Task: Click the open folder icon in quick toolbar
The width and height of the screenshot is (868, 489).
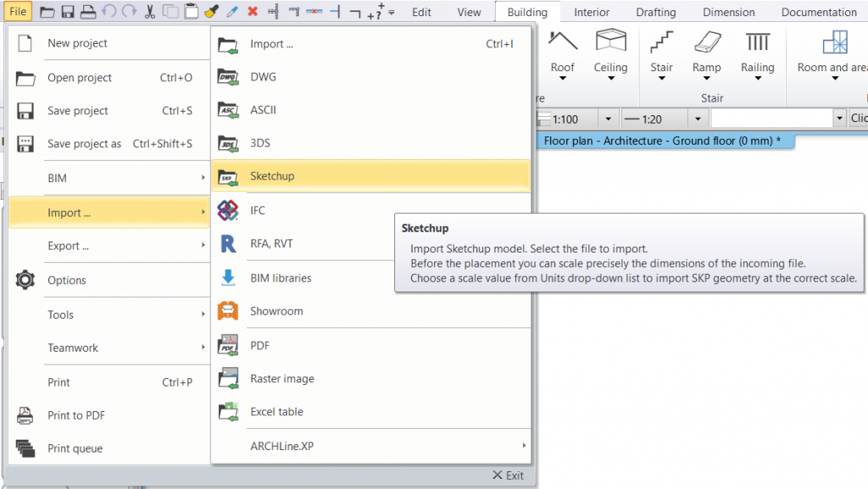Action: point(47,12)
